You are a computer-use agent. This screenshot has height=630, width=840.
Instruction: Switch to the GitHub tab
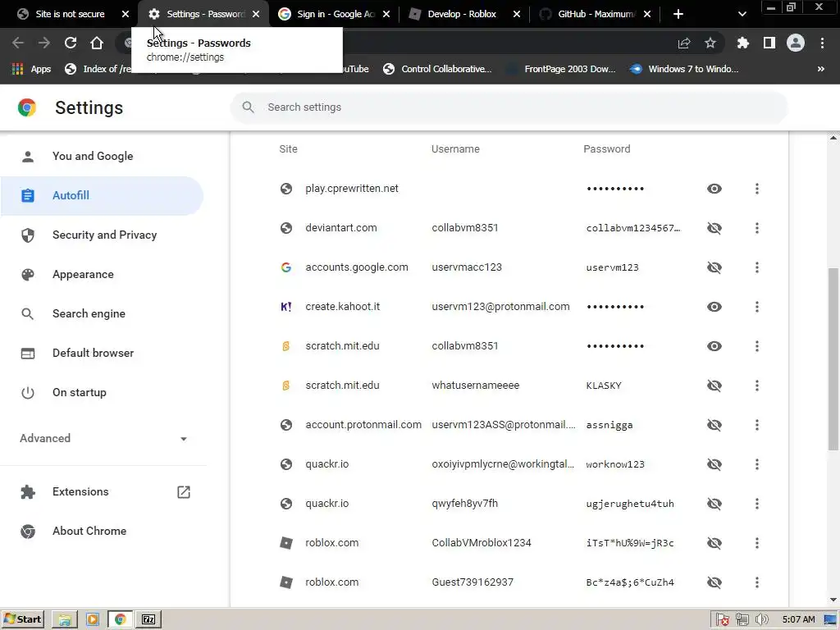click(x=588, y=14)
